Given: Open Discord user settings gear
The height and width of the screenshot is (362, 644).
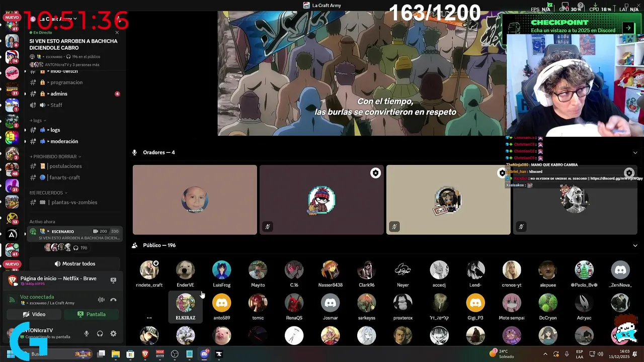Looking at the screenshot, I should (x=113, y=333).
